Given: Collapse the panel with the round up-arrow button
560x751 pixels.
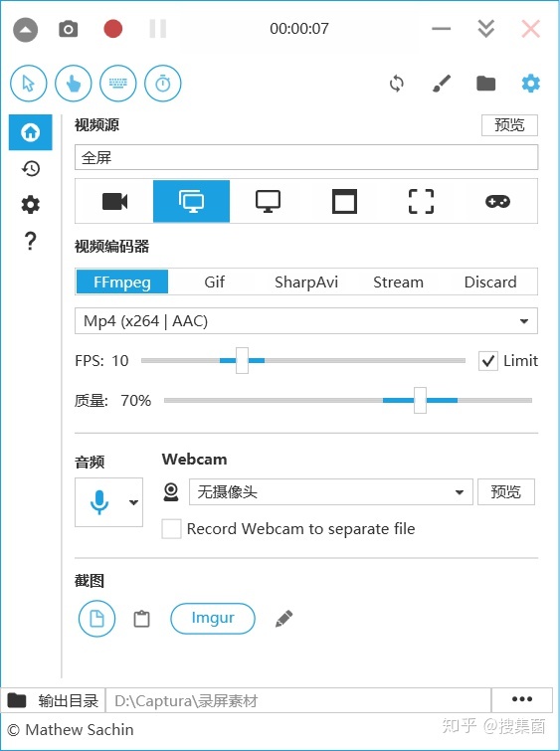Looking at the screenshot, I should point(26,30).
